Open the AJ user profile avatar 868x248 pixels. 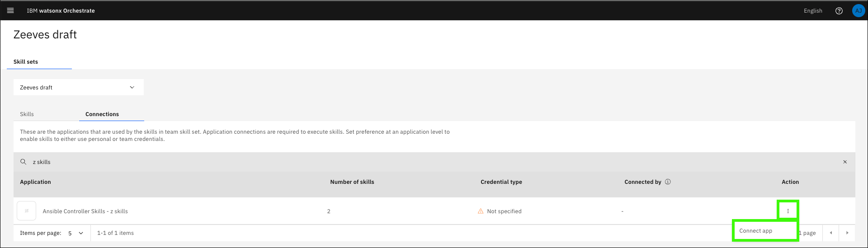point(858,11)
